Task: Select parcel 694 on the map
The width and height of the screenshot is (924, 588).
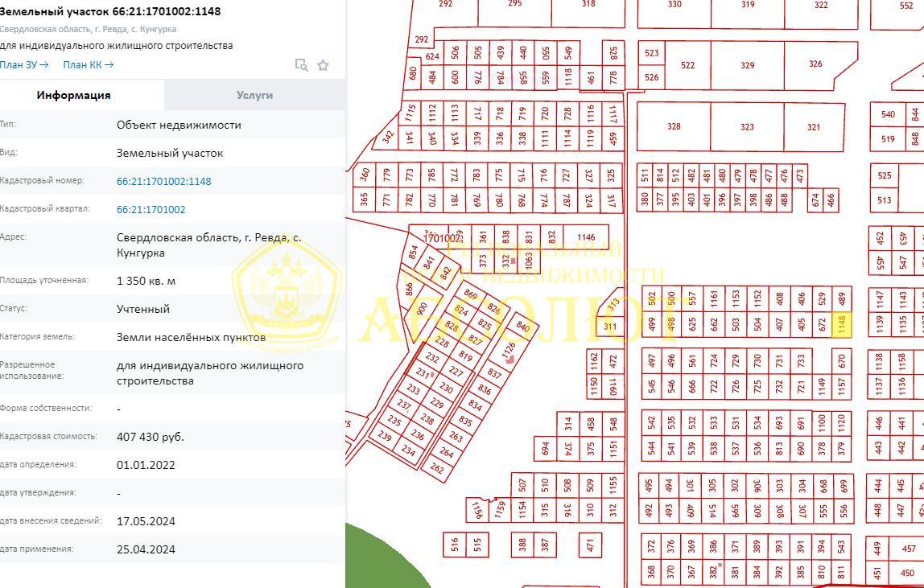Action: (x=546, y=449)
